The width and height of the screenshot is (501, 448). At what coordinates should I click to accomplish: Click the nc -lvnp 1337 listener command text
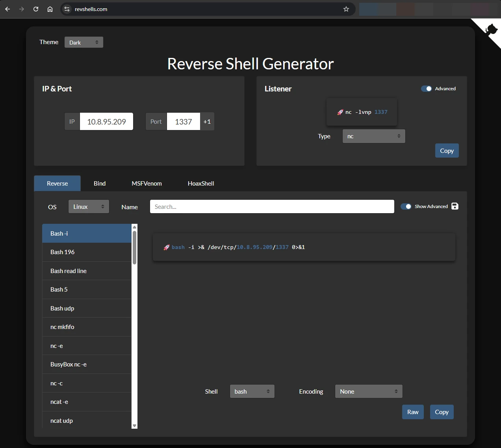coord(366,112)
